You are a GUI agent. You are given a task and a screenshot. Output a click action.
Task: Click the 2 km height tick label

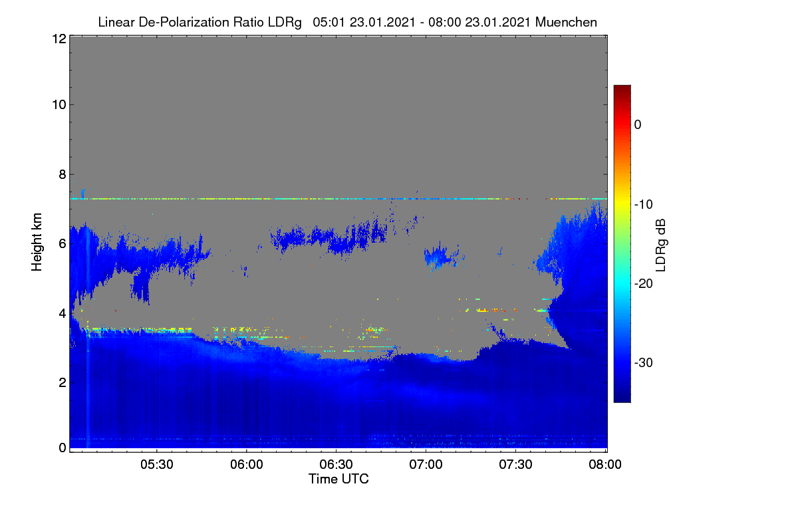tap(61, 382)
